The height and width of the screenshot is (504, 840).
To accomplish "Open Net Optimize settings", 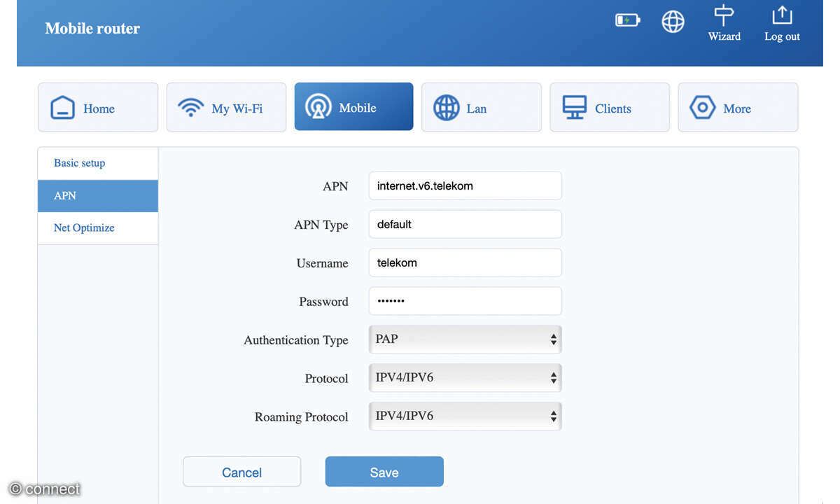I will tap(98, 228).
